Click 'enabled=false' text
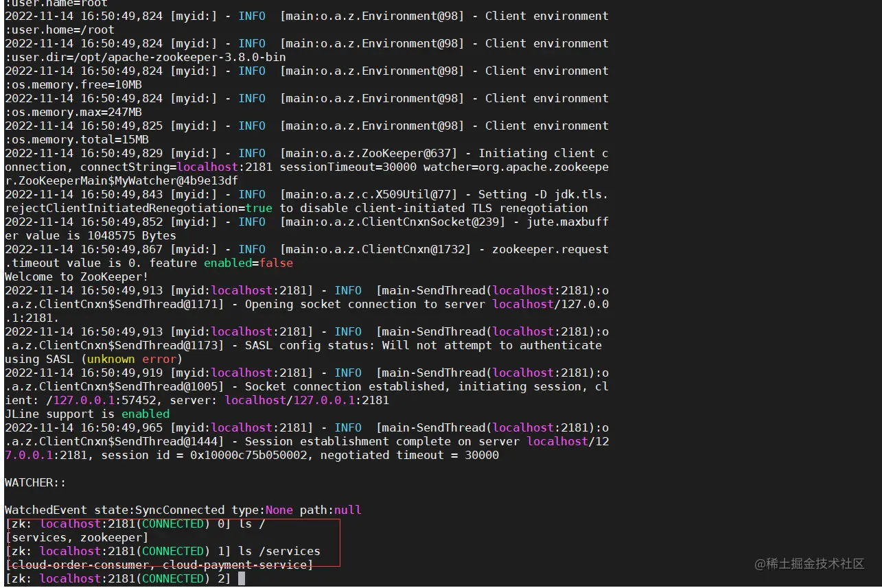Screen dimensions: 882x588 (248, 263)
